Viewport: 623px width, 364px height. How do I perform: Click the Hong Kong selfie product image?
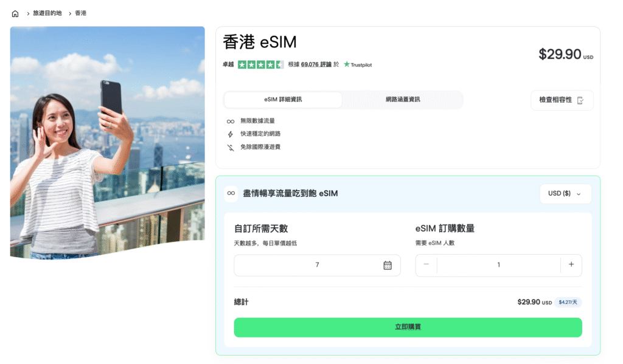[x=107, y=143]
